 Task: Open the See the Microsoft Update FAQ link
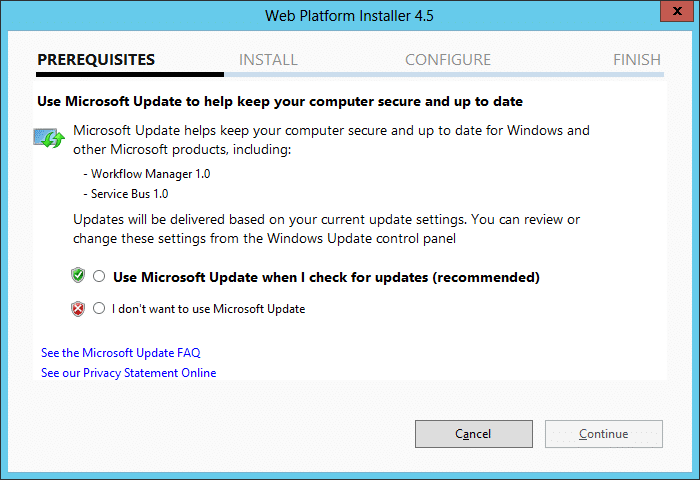121,353
